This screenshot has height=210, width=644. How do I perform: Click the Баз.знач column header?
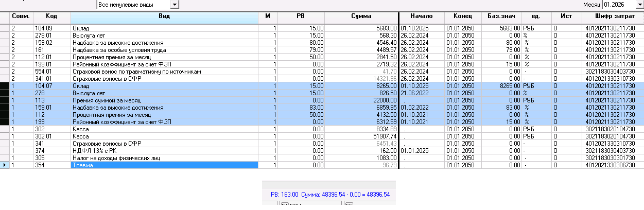tap(501, 16)
